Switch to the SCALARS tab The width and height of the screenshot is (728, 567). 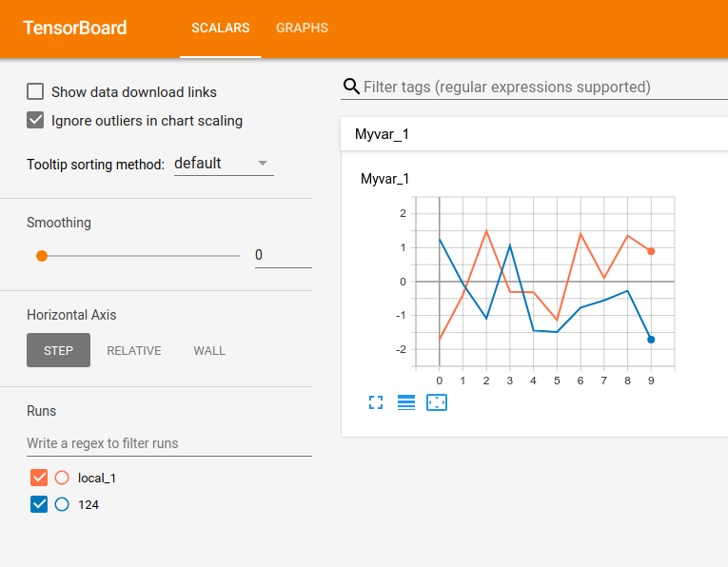221,28
